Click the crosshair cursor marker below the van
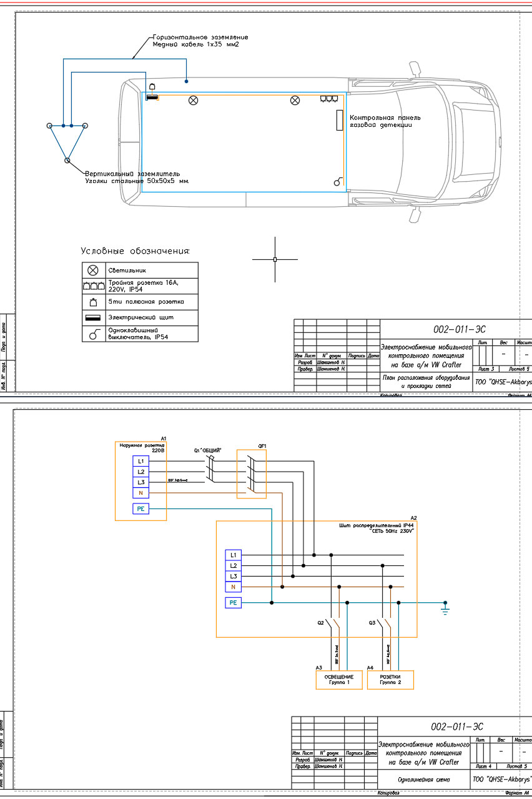Image resolution: width=532 pixels, height=799 pixels. pos(275,259)
